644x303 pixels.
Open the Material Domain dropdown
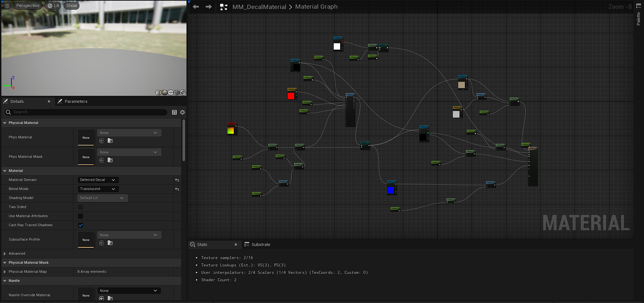pyautogui.click(x=98, y=180)
